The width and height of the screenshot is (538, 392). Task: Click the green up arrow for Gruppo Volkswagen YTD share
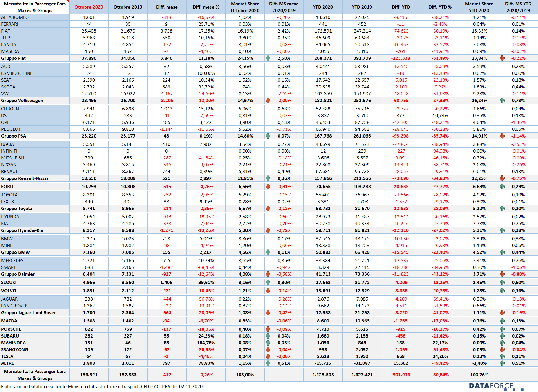(502, 101)
